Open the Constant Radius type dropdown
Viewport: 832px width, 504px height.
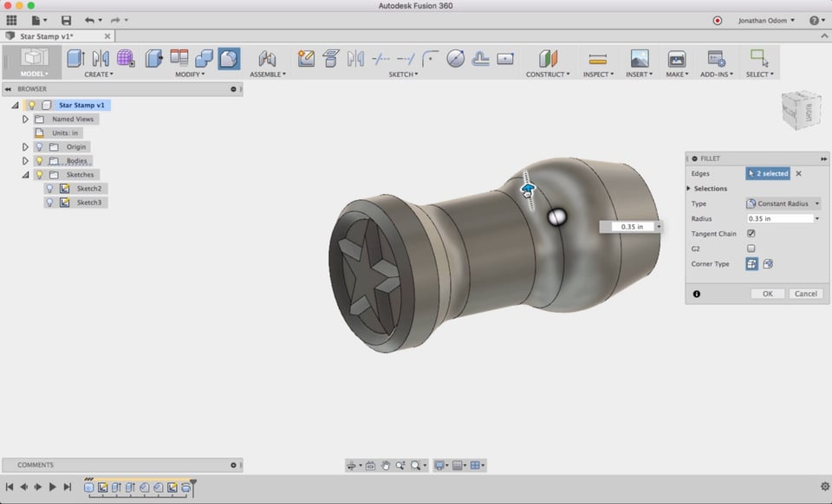pyautogui.click(x=783, y=204)
